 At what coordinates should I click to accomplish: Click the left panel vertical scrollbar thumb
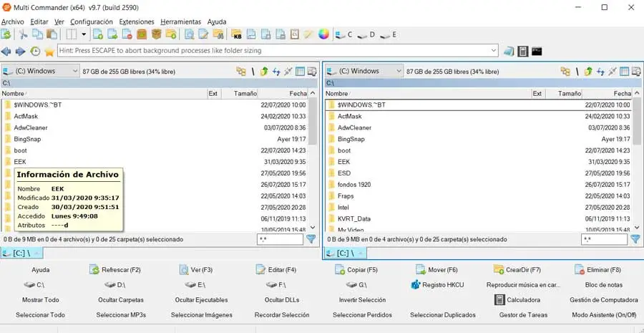[313, 121]
